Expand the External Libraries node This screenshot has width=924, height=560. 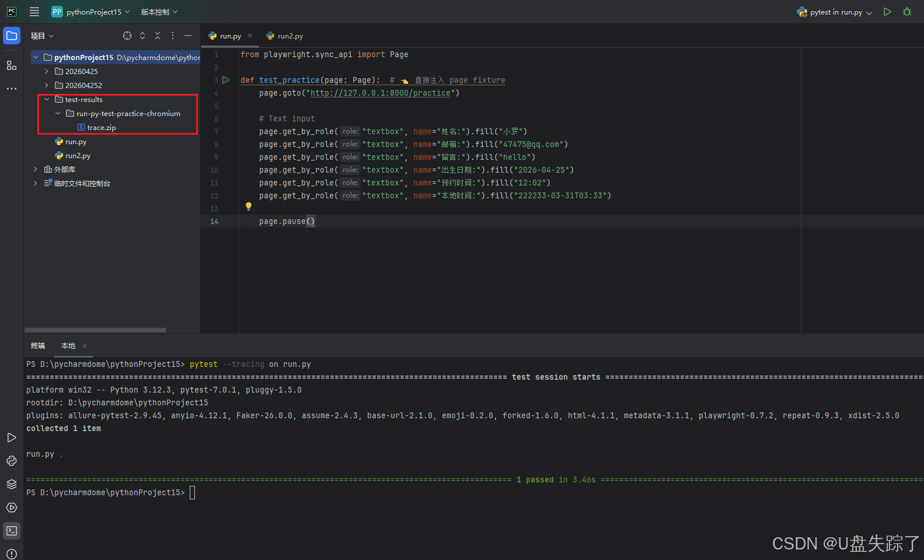tap(36, 169)
